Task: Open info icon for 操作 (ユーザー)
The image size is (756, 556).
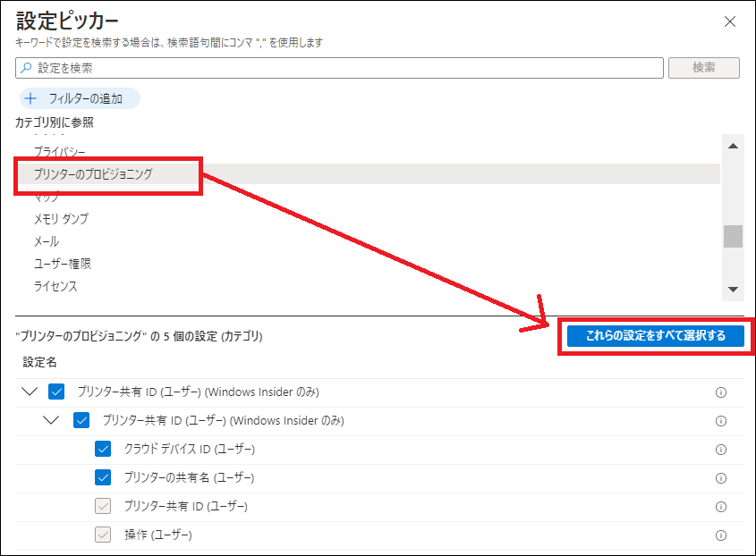Action: 721,535
